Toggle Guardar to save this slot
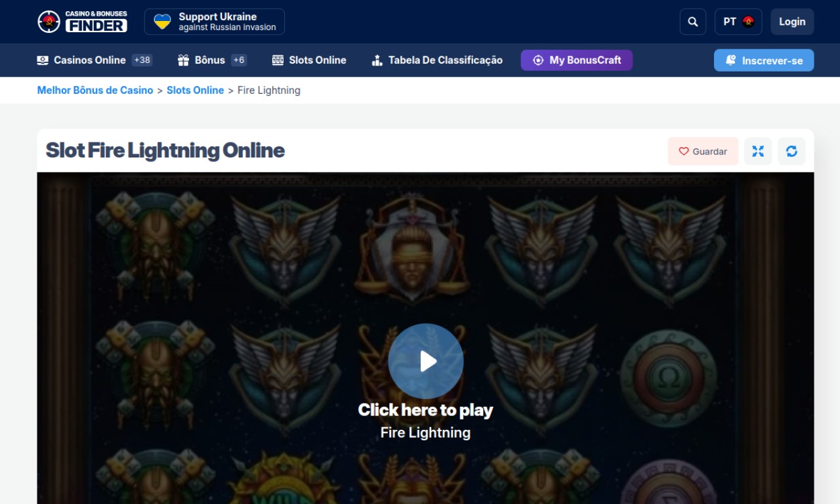Viewport: 840px width, 504px height. tap(703, 152)
